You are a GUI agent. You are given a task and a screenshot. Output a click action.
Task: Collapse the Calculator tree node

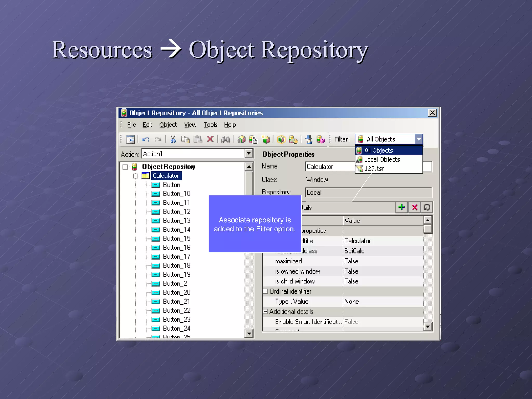[135, 176]
